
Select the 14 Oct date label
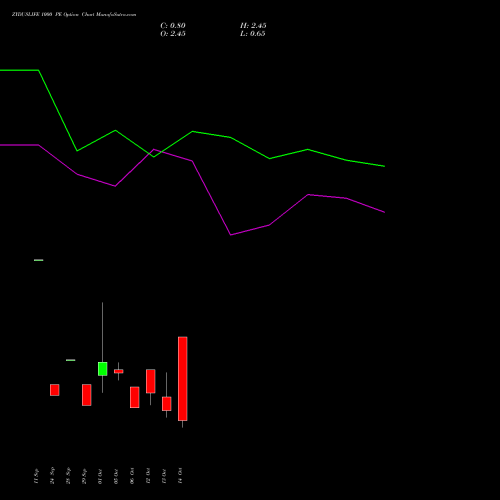(x=180, y=476)
